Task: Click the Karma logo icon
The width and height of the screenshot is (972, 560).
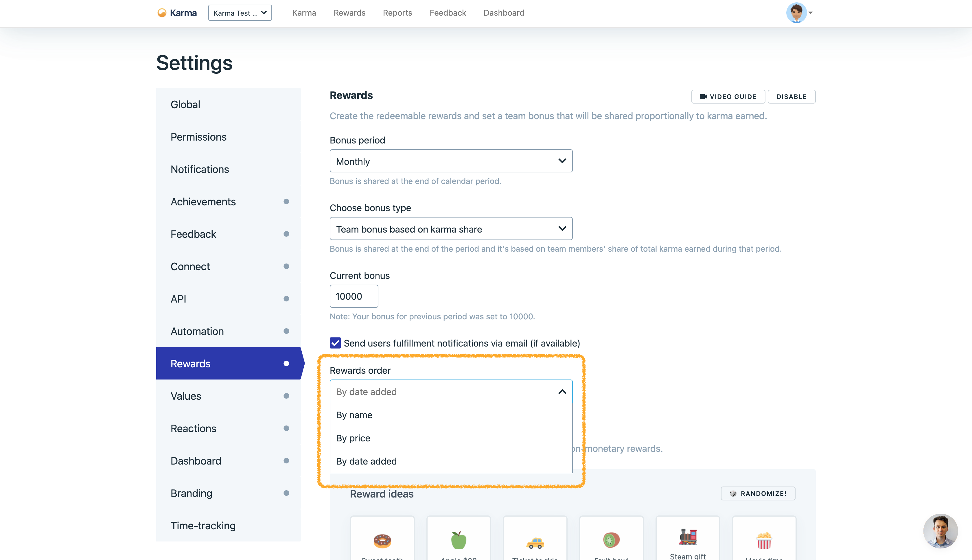Action: (162, 13)
